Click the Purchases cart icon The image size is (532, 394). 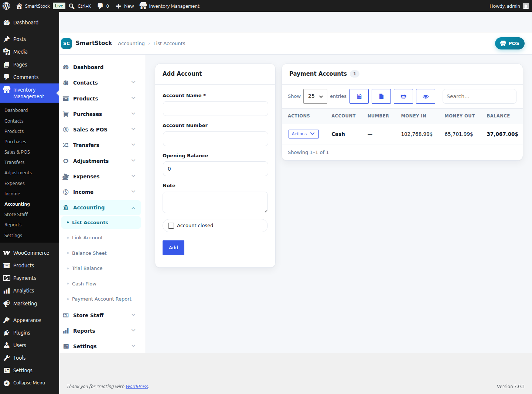pyautogui.click(x=66, y=114)
